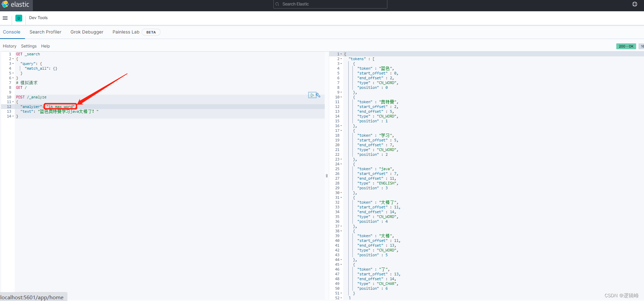Click the "ik_max_word" analyzer value

coord(61,107)
